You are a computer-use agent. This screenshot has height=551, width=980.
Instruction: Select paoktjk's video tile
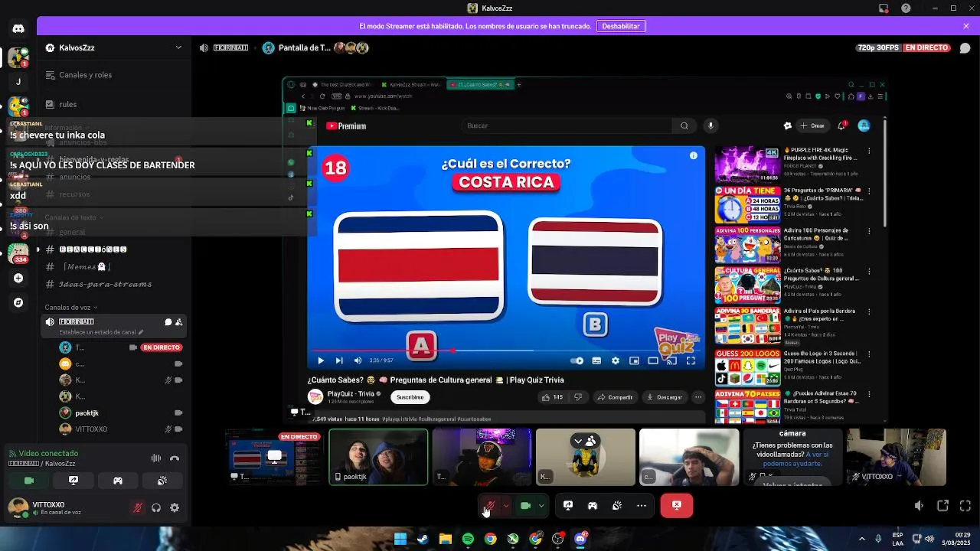(x=378, y=457)
